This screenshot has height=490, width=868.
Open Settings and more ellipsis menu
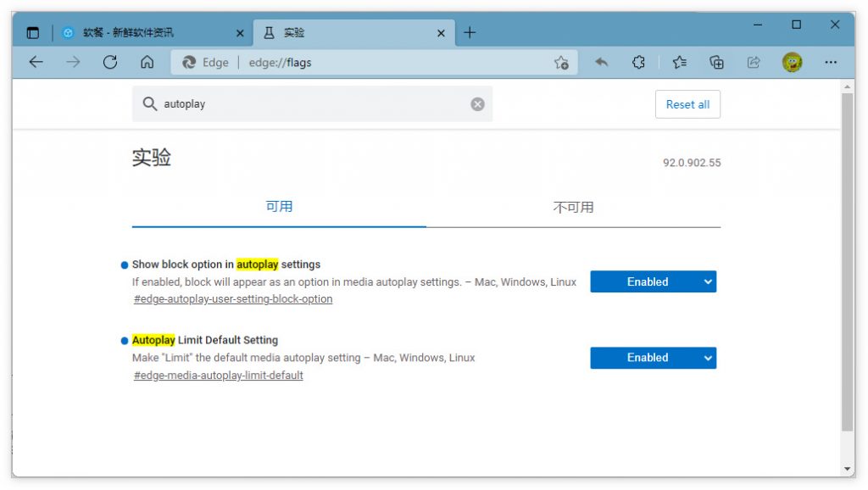coord(831,62)
